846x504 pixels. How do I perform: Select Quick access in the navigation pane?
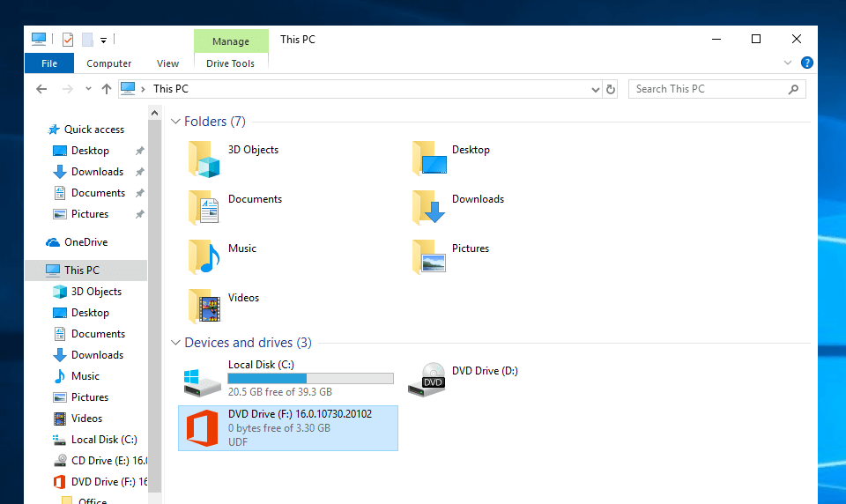[85, 130]
